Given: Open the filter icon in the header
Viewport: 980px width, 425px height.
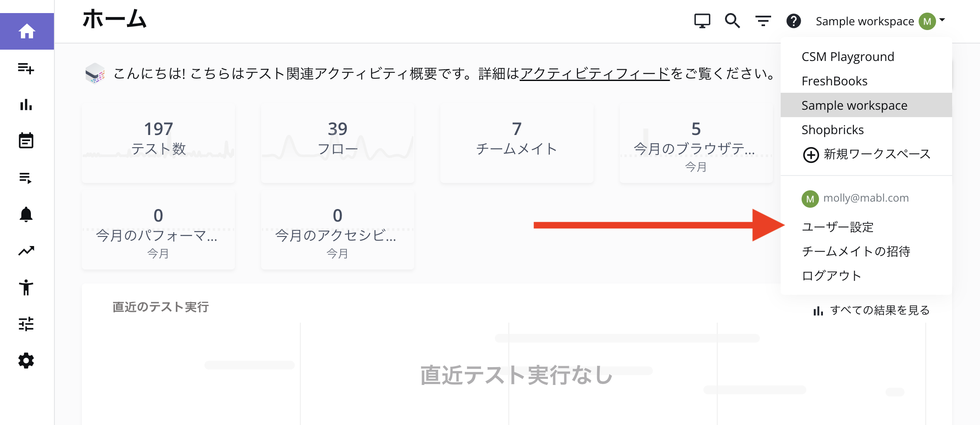Looking at the screenshot, I should (763, 21).
